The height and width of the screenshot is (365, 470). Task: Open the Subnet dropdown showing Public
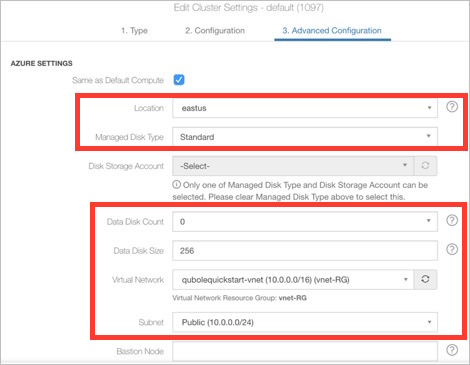coord(305,322)
